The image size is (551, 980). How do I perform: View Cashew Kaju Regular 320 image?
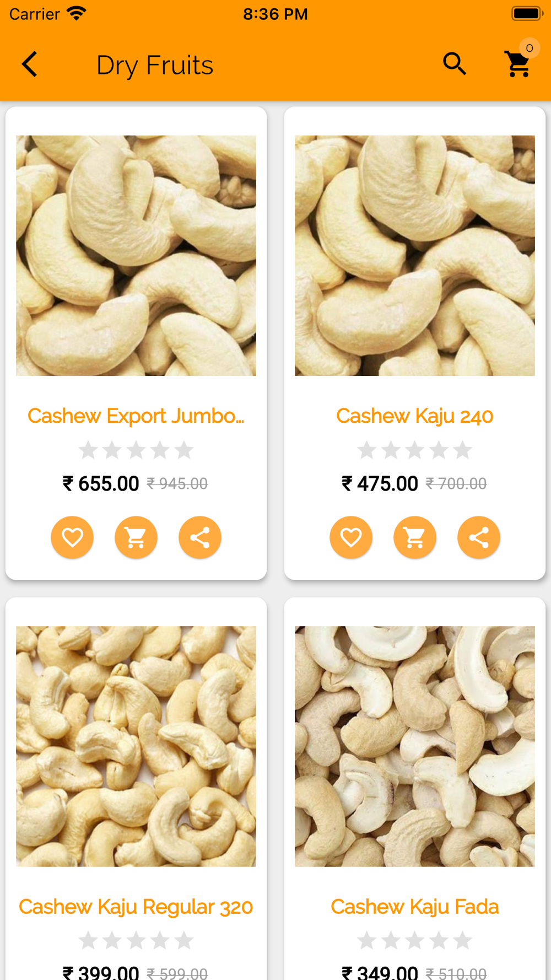point(136,746)
